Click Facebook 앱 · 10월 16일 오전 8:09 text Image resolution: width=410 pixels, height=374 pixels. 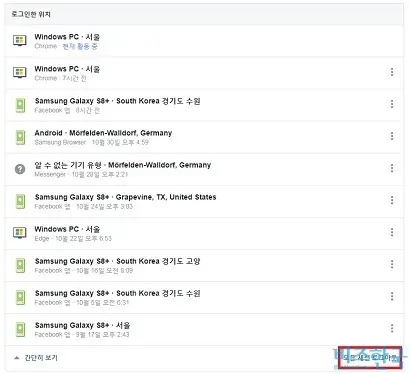(x=84, y=270)
